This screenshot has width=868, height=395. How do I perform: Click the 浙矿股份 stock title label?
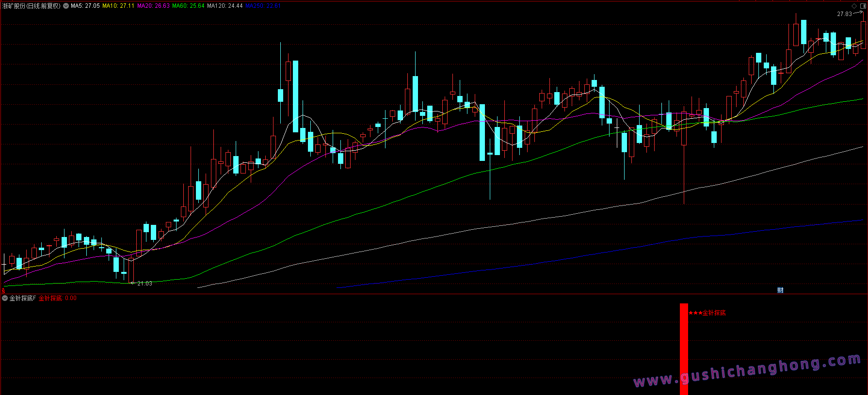pyautogui.click(x=32, y=6)
